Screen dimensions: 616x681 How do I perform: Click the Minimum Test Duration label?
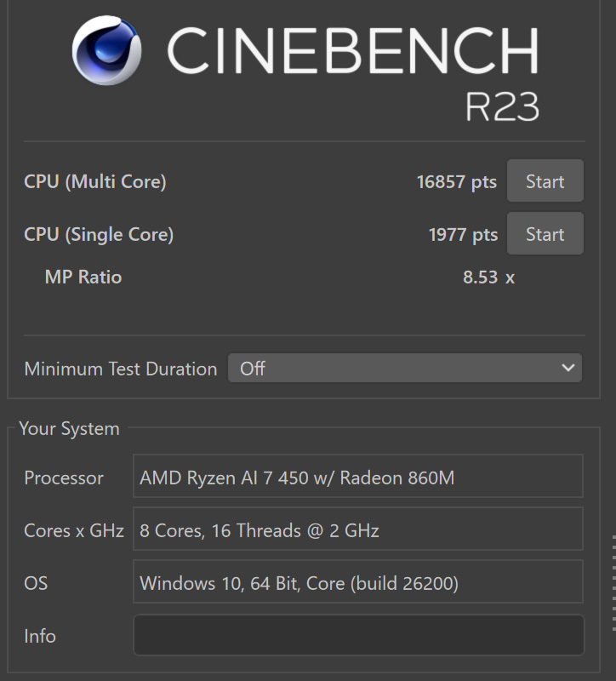coord(121,369)
